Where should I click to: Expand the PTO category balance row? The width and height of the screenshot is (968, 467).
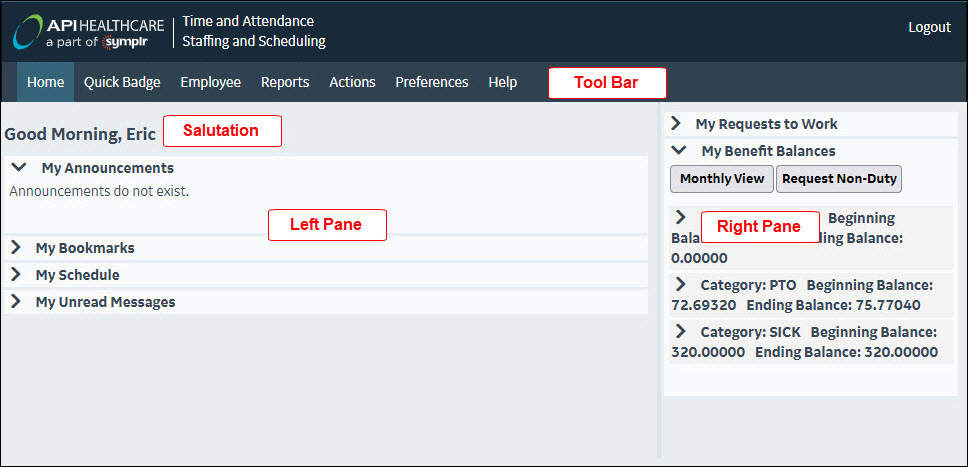(681, 285)
